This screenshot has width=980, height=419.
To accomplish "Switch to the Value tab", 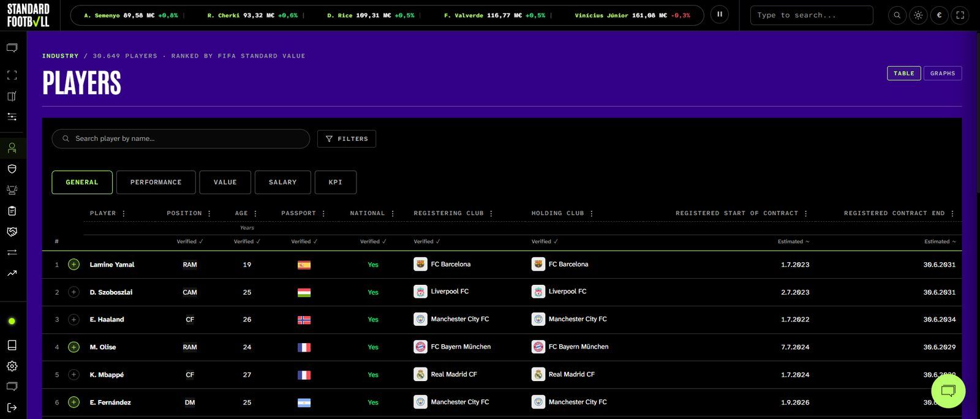I will tap(225, 183).
